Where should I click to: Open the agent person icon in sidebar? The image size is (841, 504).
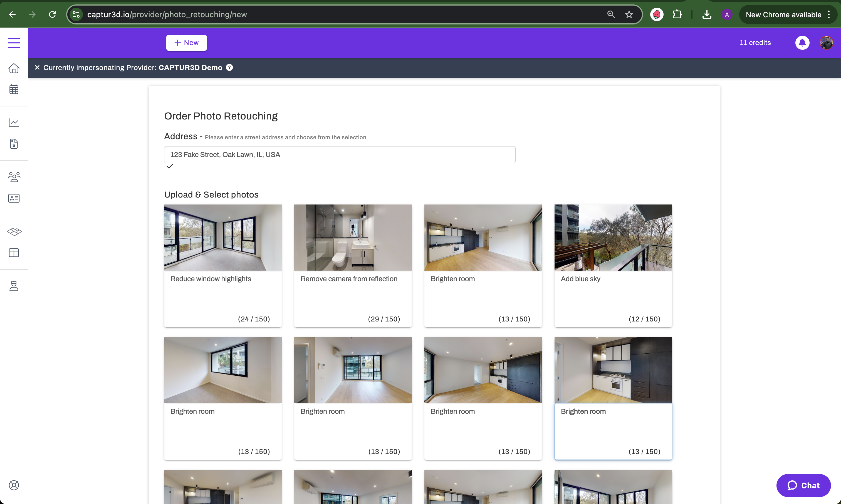click(14, 286)
